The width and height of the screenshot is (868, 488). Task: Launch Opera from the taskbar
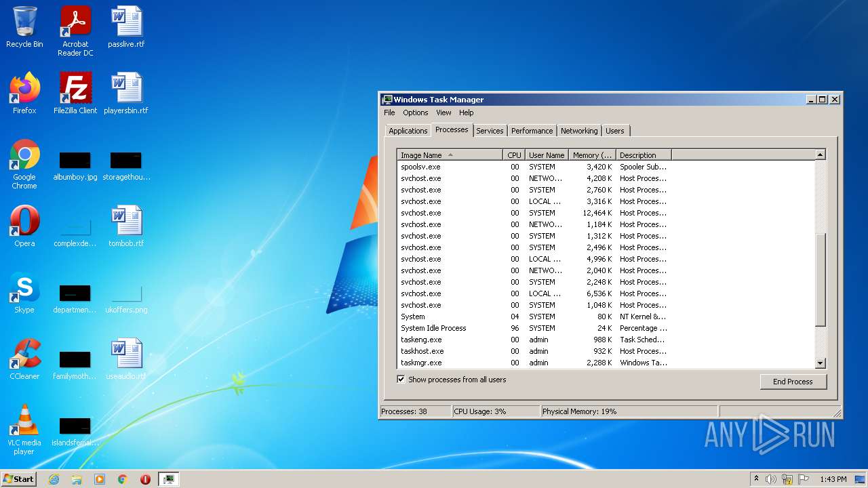[145, 479]
